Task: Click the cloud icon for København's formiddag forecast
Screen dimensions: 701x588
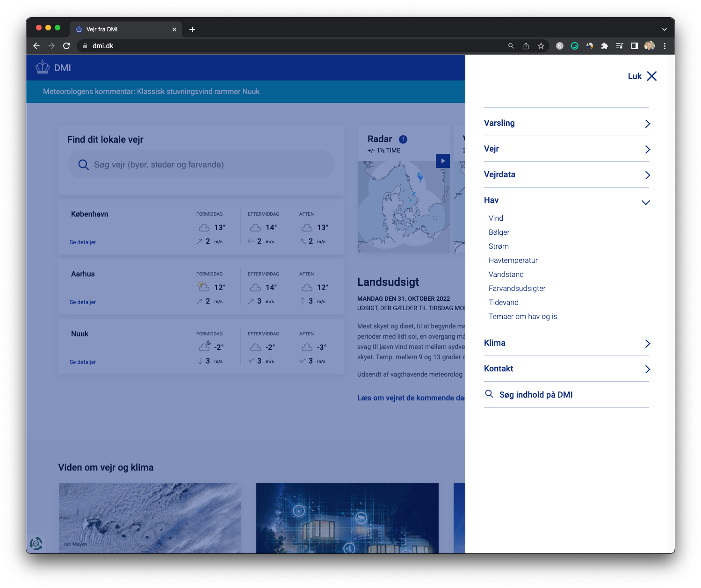Action: click(x=203, y=227)
